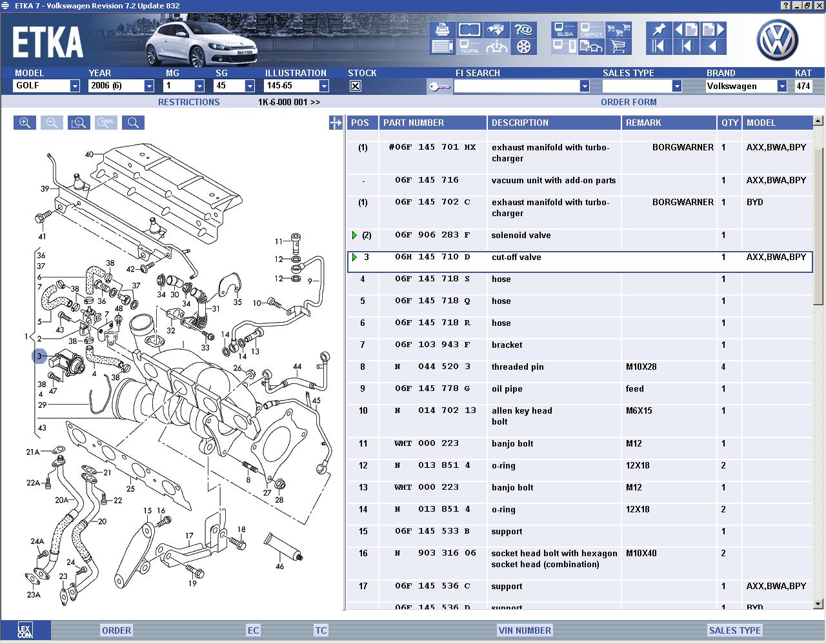Screen dimensions: 826x644
Task: Click the REMARK column header
Action: [x=669, y=123]
